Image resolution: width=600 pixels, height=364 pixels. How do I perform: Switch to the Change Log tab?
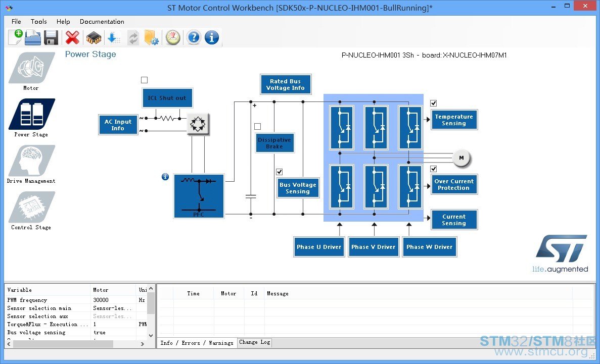click(x=254, y=342)
